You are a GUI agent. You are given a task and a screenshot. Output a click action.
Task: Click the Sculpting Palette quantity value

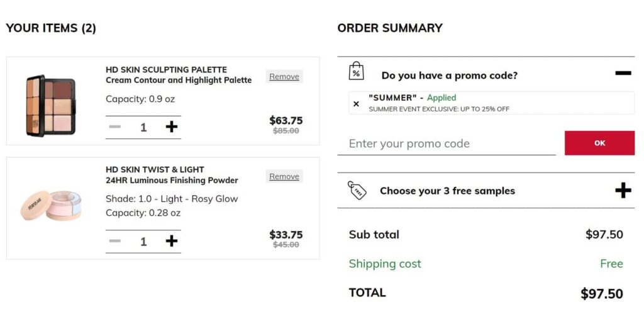pyautogui.click(x=143, y=127)
